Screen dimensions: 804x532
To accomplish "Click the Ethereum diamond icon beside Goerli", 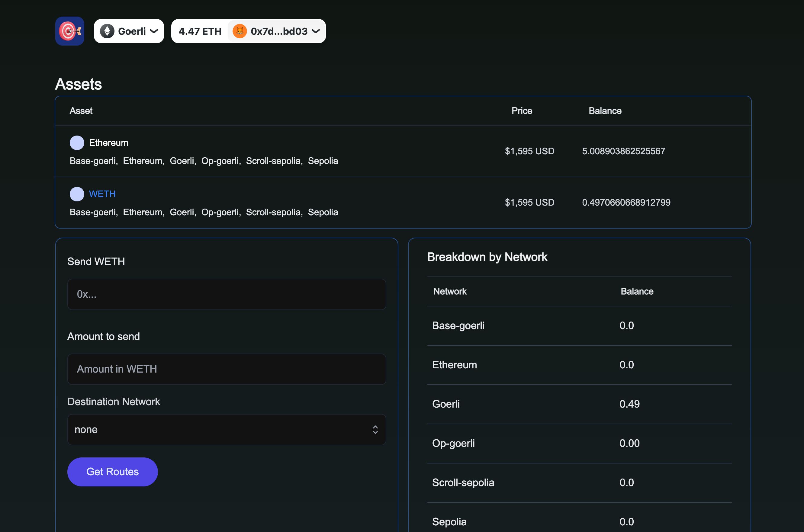I will 107,31.
